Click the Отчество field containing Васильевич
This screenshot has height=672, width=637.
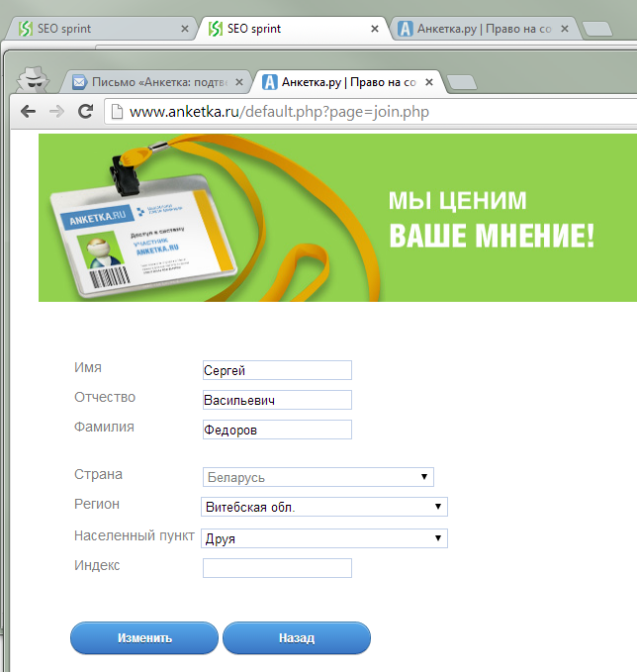pos(277,400)
